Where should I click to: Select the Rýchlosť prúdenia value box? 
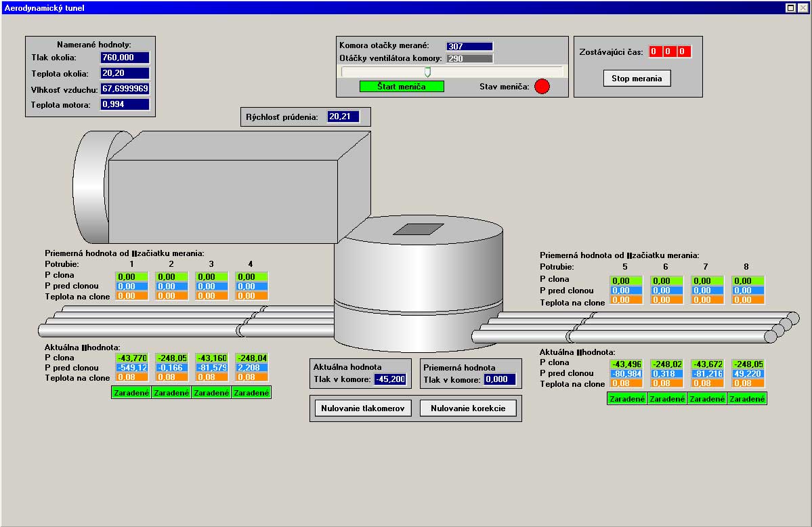click(x=343, y=117)
